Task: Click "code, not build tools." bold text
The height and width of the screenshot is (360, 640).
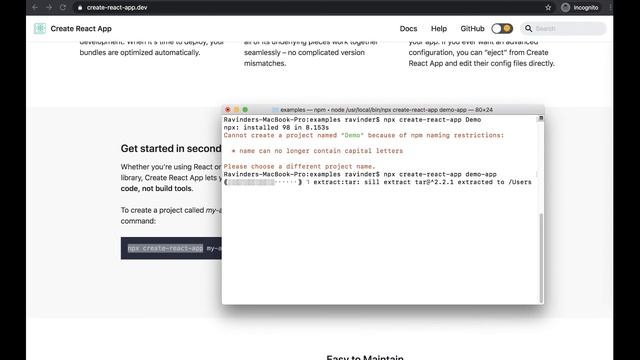Action: pyautogui.click(x=157, y=189)
